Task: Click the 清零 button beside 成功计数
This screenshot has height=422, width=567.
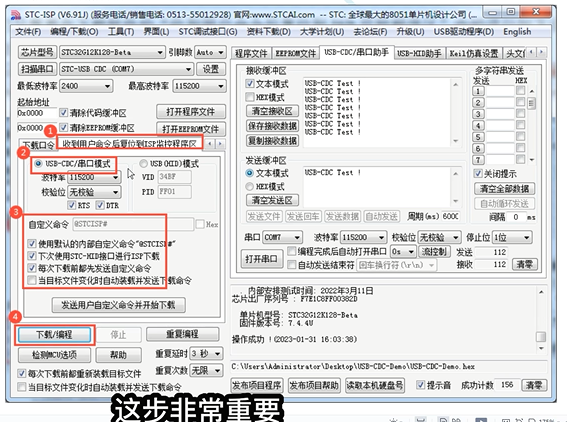Action: tap(533, 385)
